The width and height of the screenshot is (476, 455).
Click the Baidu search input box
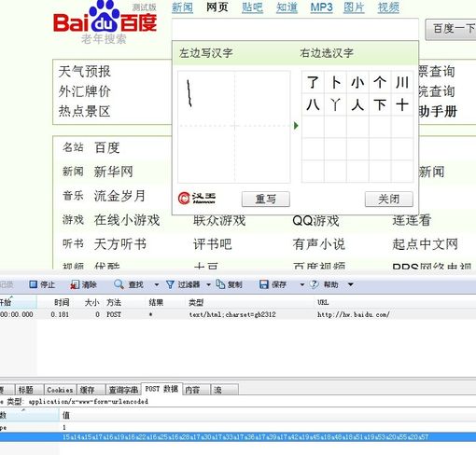click(295, 29)
